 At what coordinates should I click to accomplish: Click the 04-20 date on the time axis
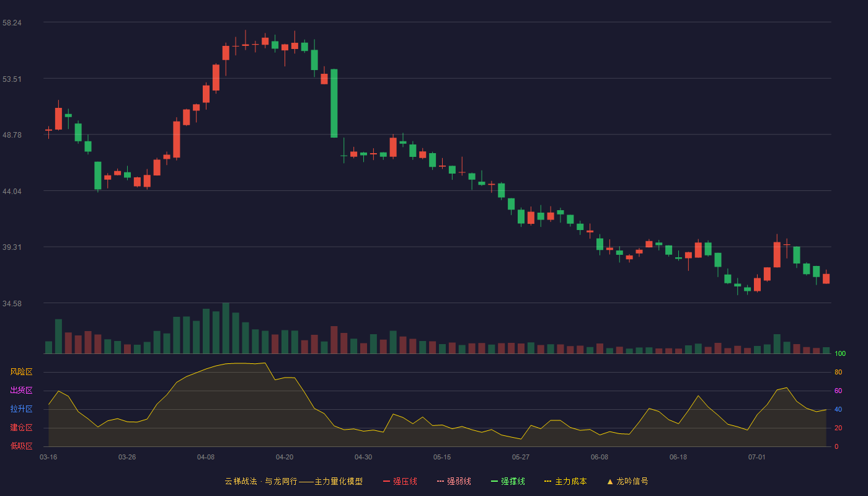(285, 457)
